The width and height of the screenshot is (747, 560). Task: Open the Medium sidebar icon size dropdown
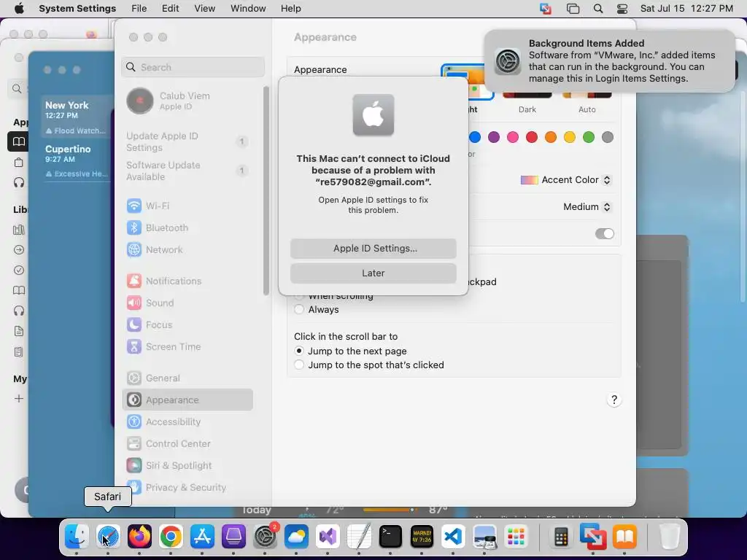coord(587,206)
